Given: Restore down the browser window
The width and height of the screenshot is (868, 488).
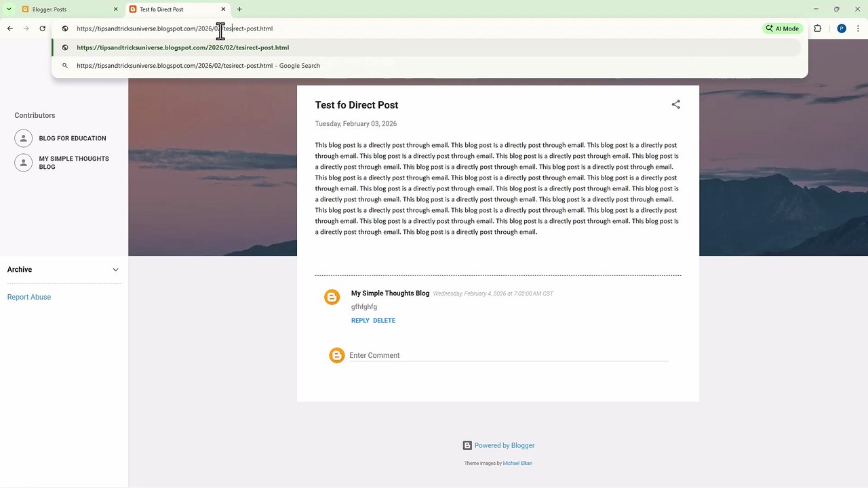Looking at the screenshot, I should pos(837,9).
